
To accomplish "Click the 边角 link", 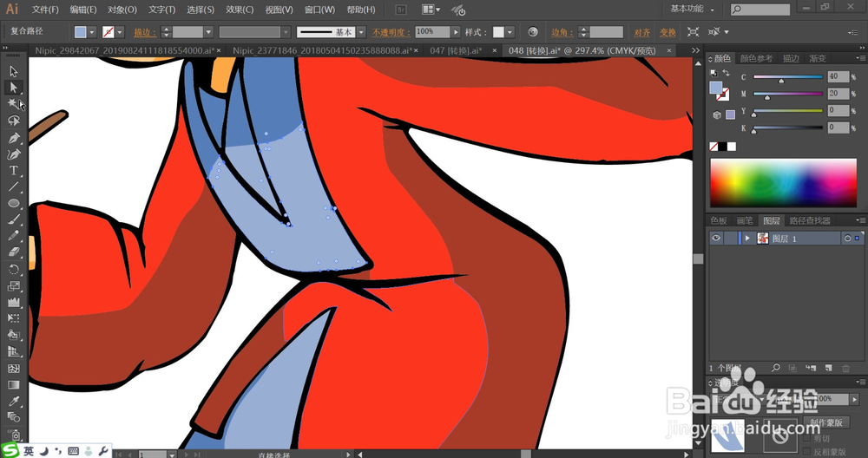I will (562, 33).
